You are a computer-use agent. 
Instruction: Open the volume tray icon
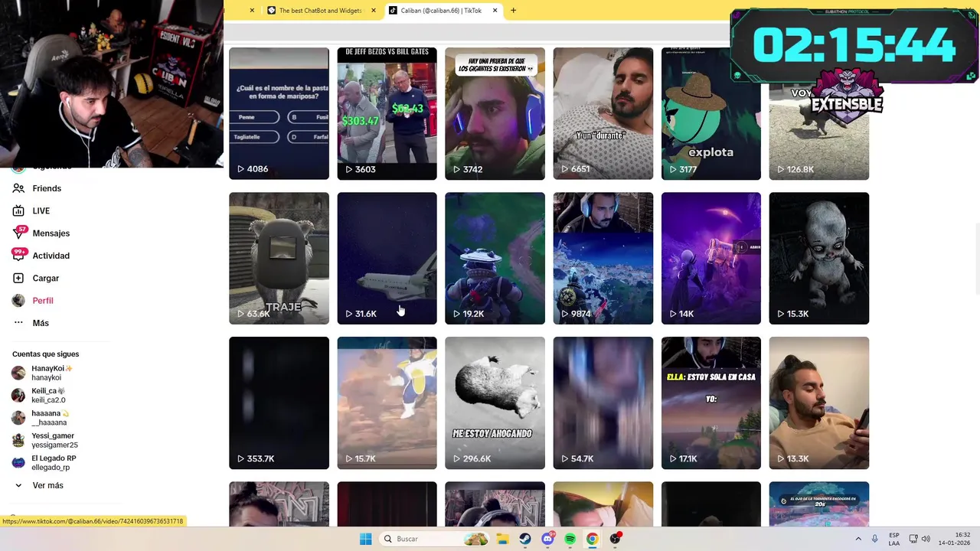(926, 539)
